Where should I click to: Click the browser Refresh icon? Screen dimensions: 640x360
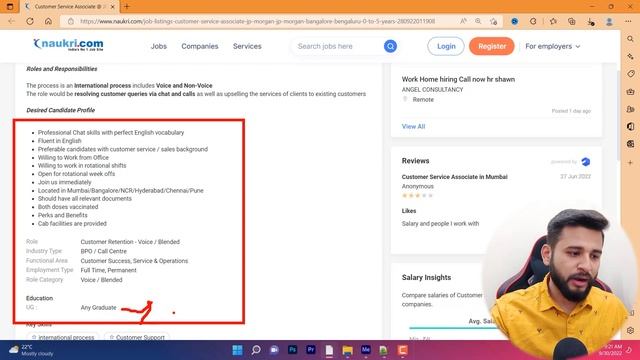click(x=30, y=21)
